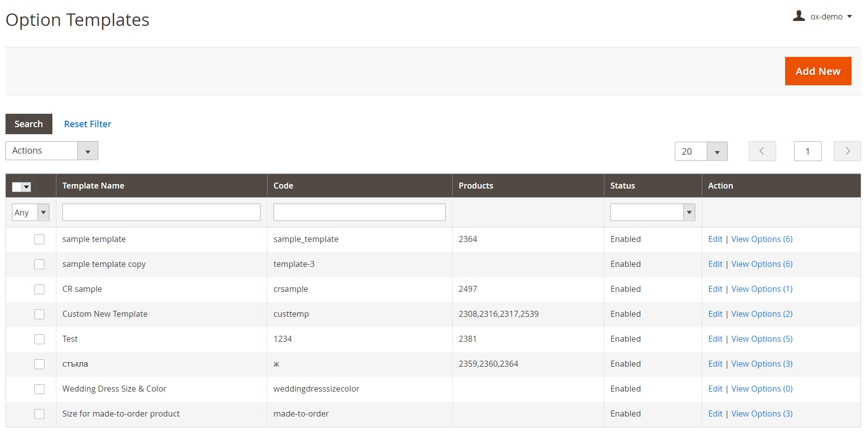The height and width of the screenshot is (434, 868).
Task: Open the per-page count dropdown showing 20
Action: [701, 151]
